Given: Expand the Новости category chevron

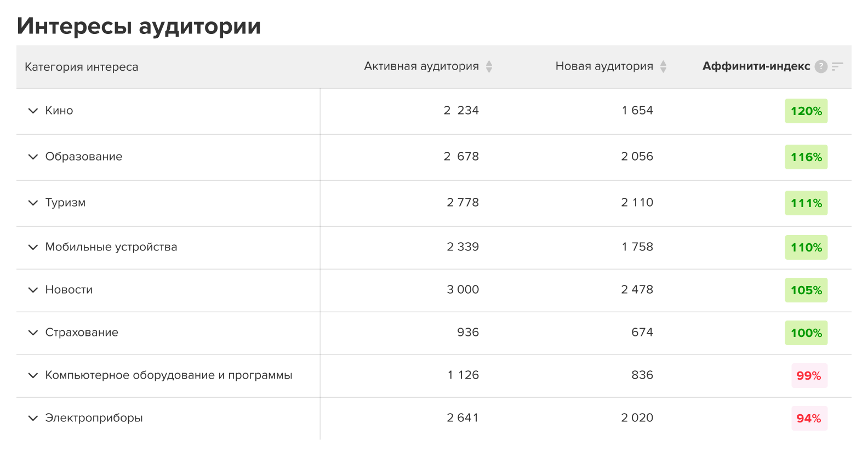Looking at the screenshot, I should 33,290.
